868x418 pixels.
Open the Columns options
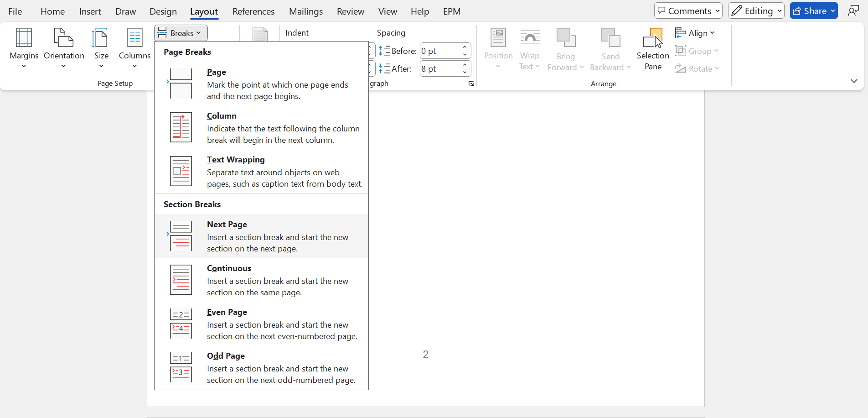tap(134, 47)
